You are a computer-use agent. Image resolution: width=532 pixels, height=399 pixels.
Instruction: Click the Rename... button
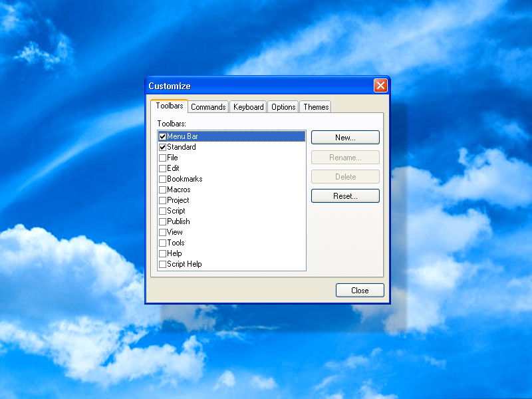[345, 158]
